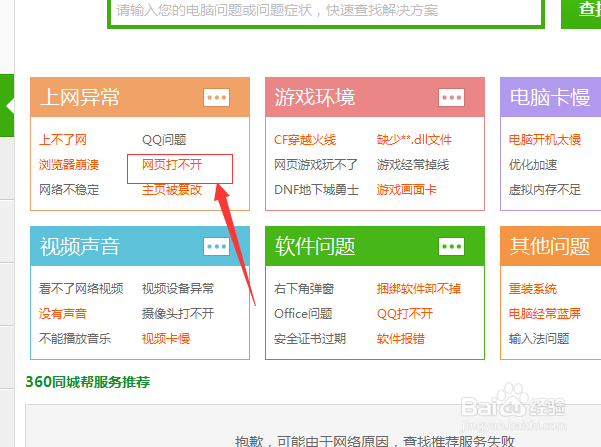Select the 视频设备异常 link
This screenshot has height=447, width=601.
(178, 289)
